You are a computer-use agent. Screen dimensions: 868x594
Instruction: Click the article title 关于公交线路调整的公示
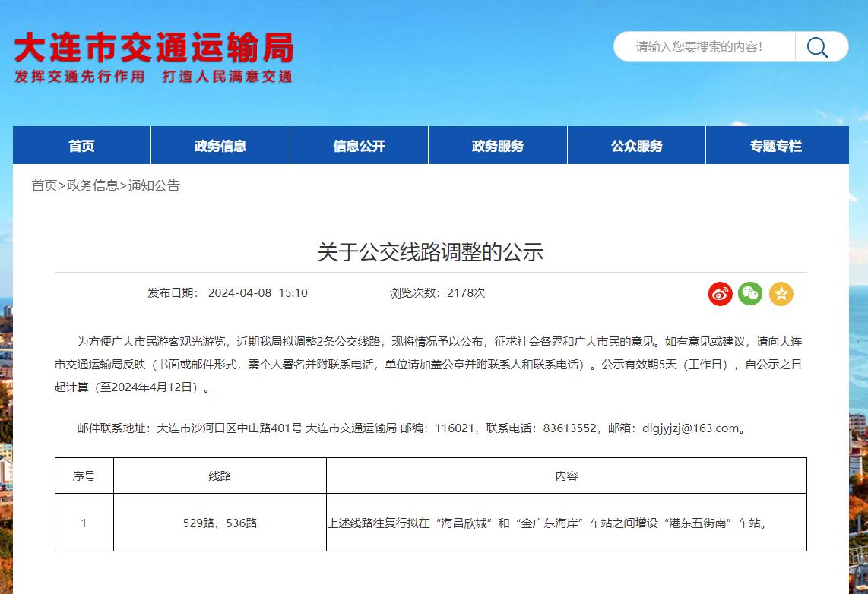click(x=430, y=252)
